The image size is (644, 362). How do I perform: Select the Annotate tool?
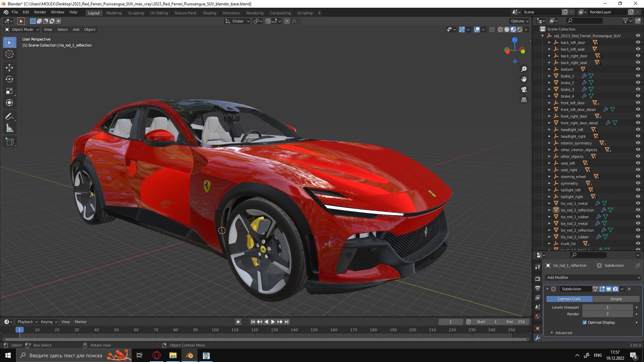click(9, 117)
